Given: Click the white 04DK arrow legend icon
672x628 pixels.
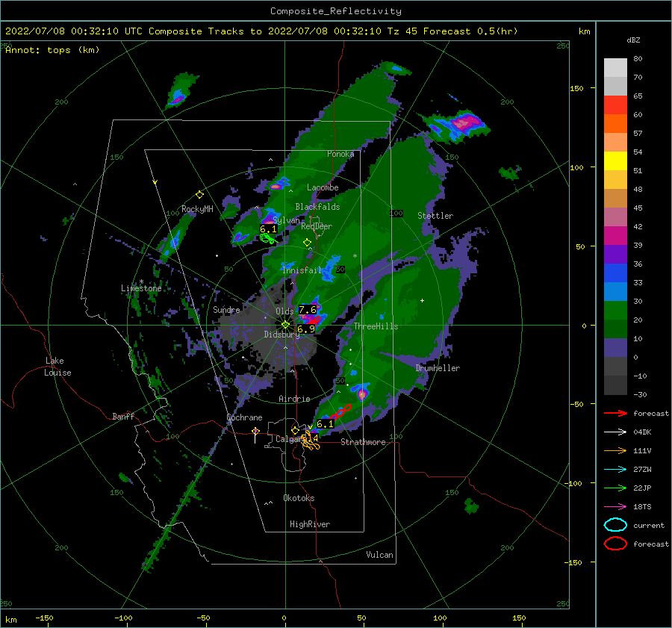Looking at the screenshot, I should tap(615, 432).
